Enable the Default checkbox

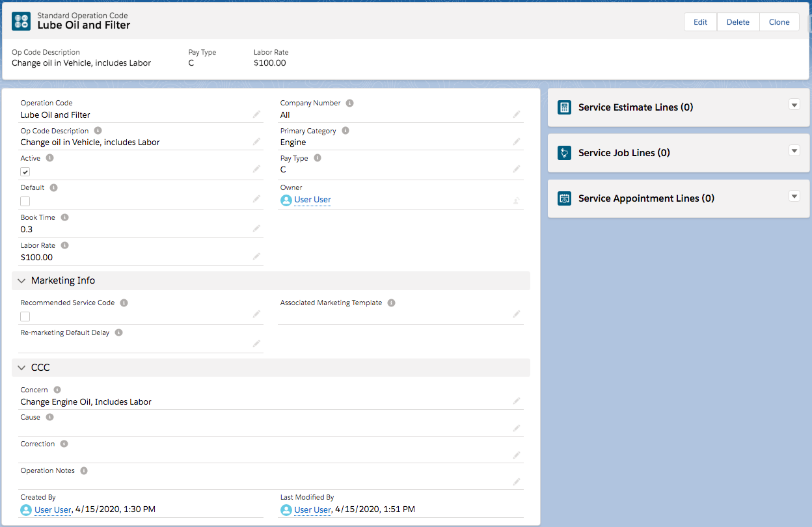25,201
